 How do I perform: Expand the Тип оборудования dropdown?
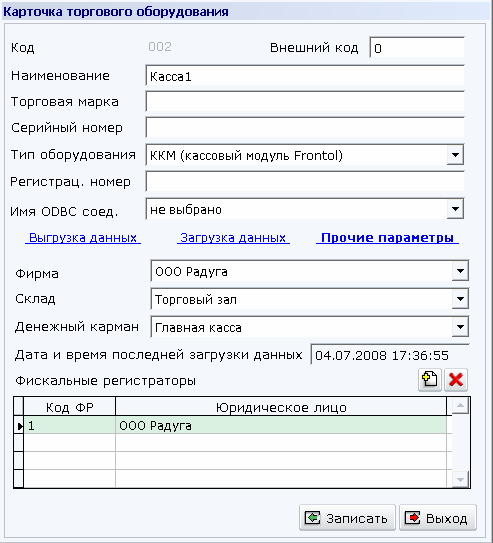tap(455, 155)
